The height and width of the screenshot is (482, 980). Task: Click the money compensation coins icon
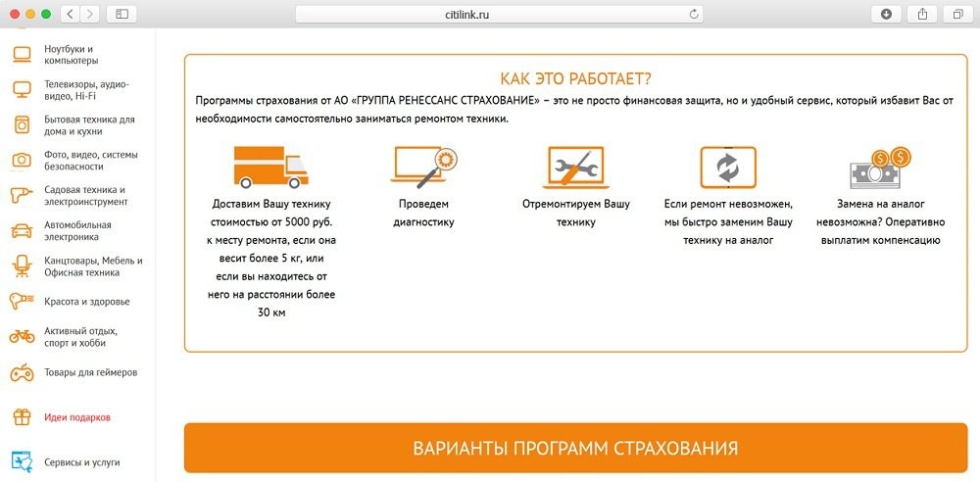click(880, 168)
